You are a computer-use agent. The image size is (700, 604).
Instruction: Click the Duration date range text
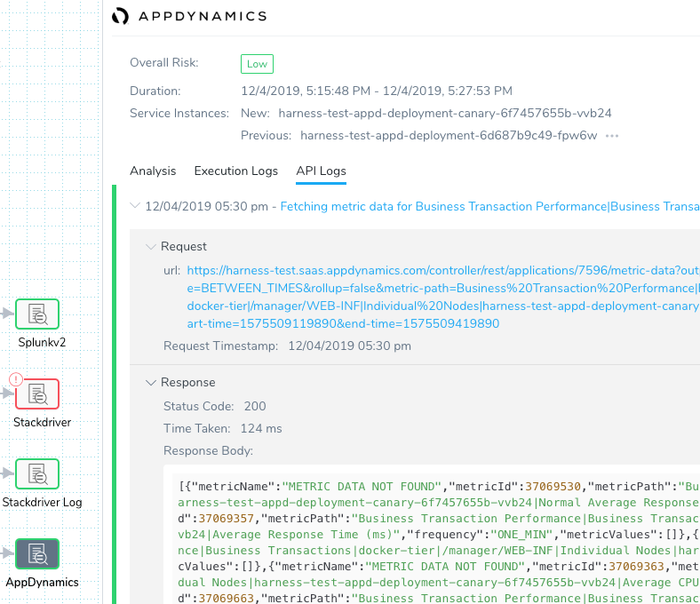tap(377, 91)
